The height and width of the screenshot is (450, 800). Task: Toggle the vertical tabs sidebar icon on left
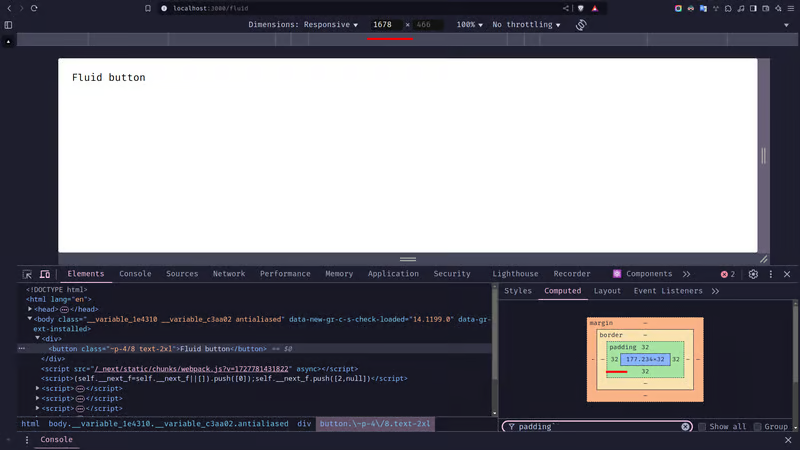pos(8,24)
